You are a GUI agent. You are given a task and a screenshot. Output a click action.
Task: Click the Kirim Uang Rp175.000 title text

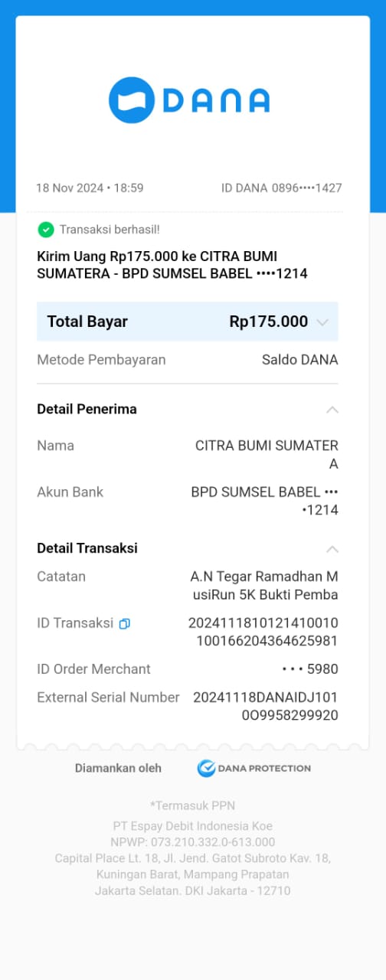coord(172,264)
